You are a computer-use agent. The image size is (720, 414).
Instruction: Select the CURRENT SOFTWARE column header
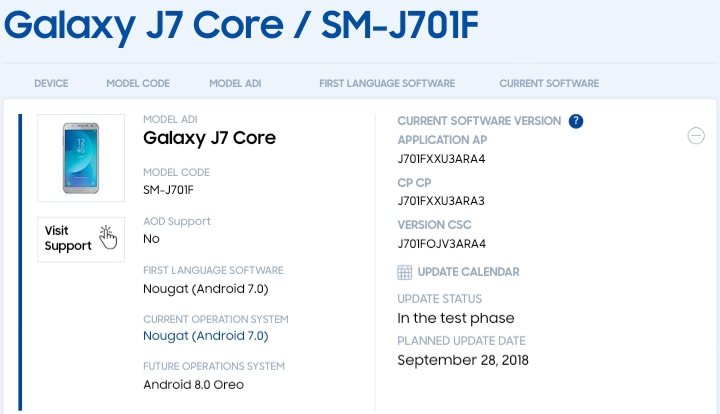click(549, 84)
